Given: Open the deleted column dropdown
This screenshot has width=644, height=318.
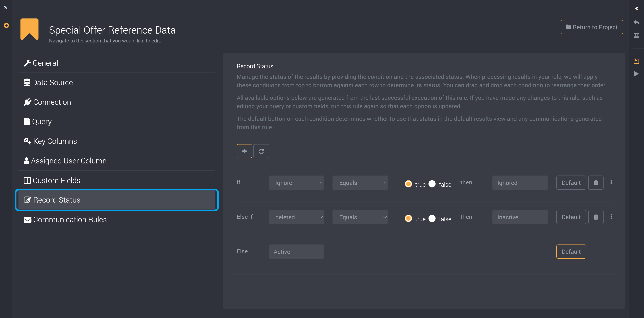Looking at the screenshot, I should point(296,217).
